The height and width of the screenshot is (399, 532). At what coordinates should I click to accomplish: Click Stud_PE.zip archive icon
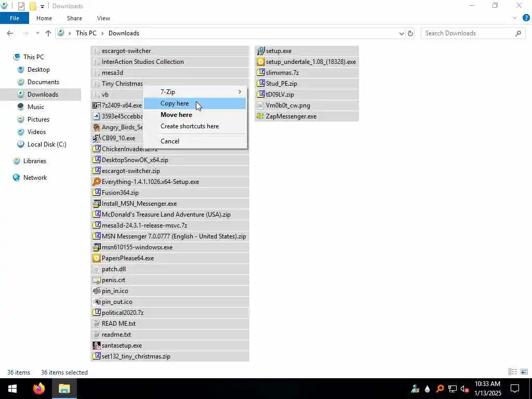coord(261,84)
